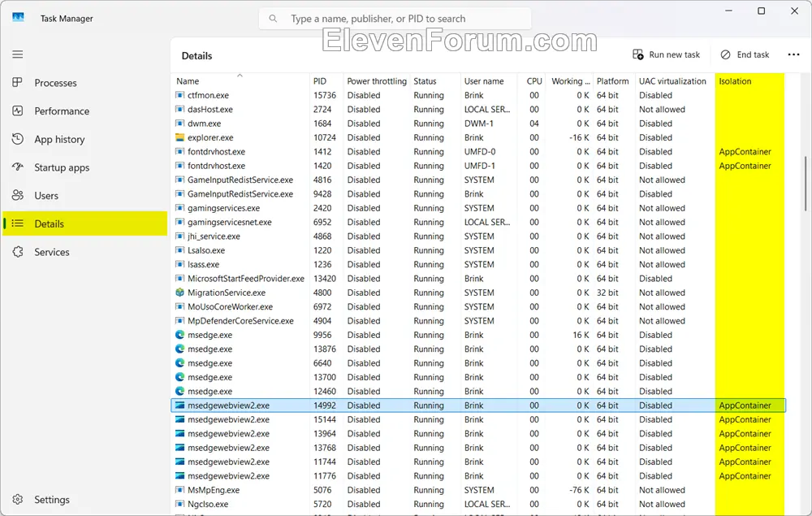The width and height of the screenshot is (812, 516).
Task: Open the more options ellipsis menu
Action: click(793, 54)
